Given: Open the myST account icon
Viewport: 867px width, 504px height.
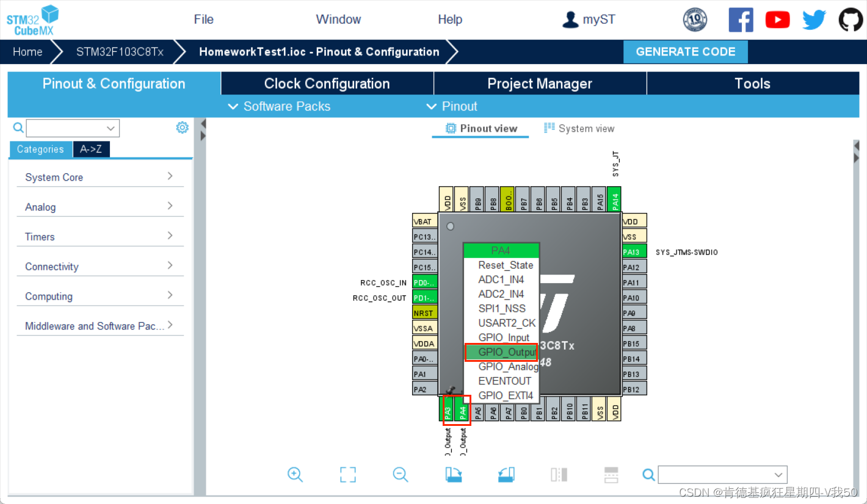Looking at the screenshot, I should (570, 20).
